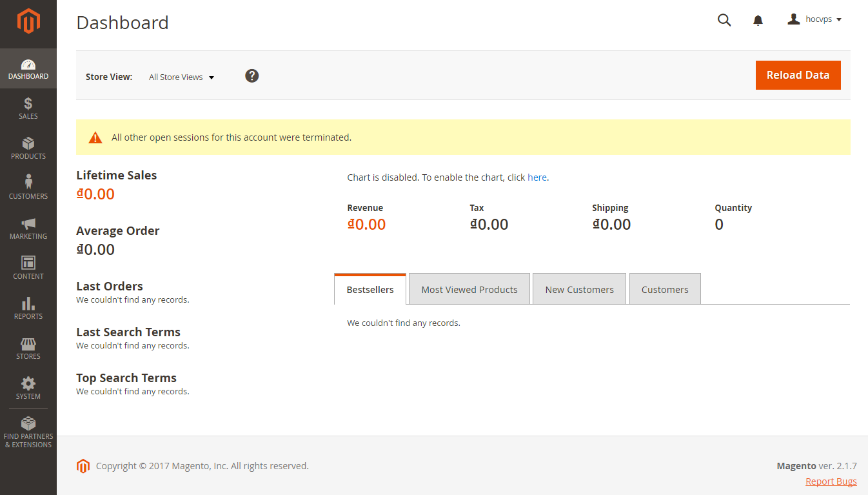
Task: Open the global search magnifier icon
Action: [x=724, y=19]
